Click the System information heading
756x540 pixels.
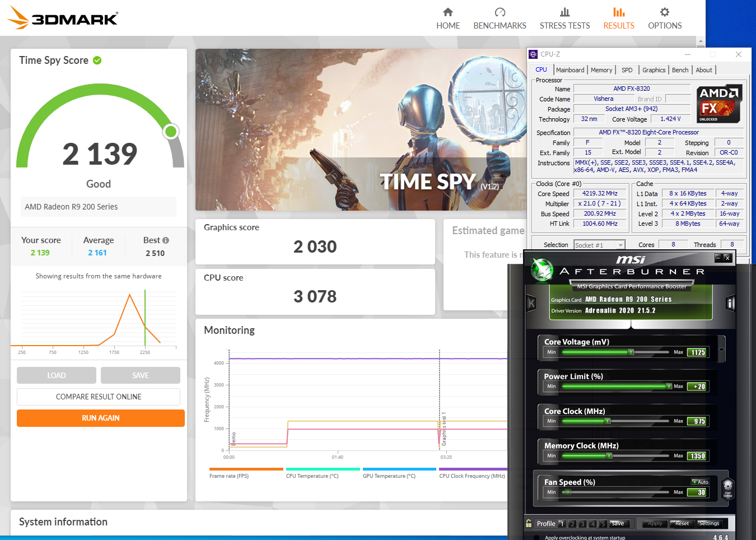[x=63, y=522]
